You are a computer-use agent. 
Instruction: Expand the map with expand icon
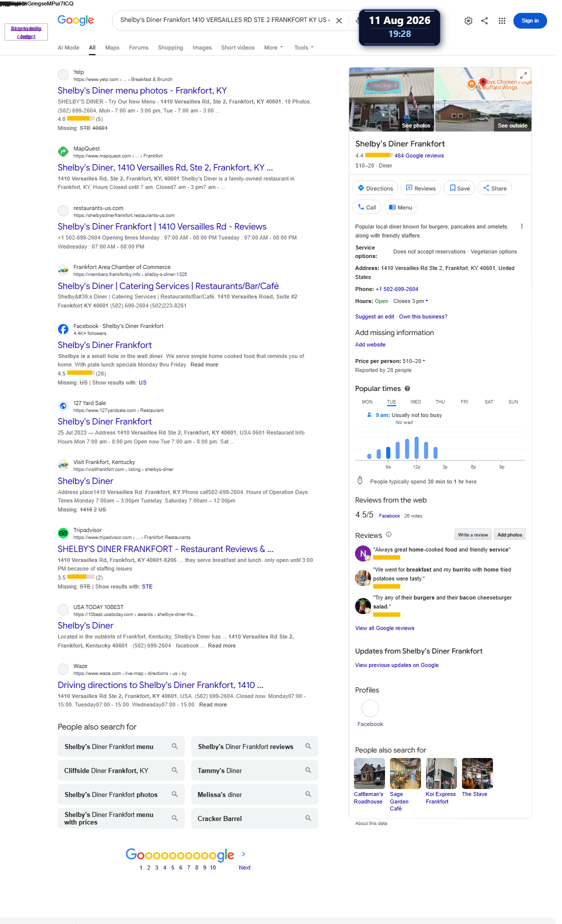pos(523,75)
